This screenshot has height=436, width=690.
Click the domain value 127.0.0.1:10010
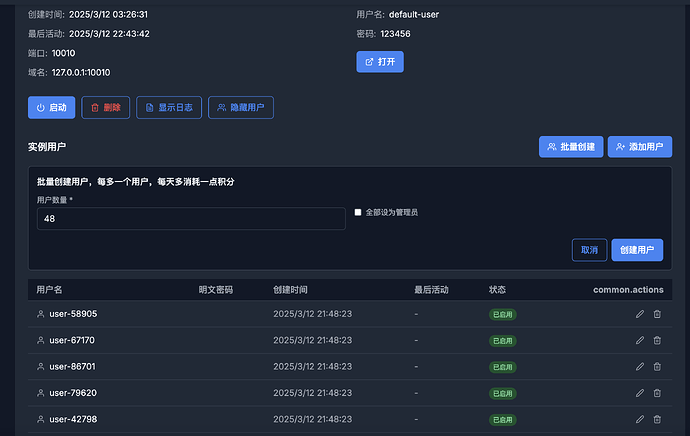point(81,73)
